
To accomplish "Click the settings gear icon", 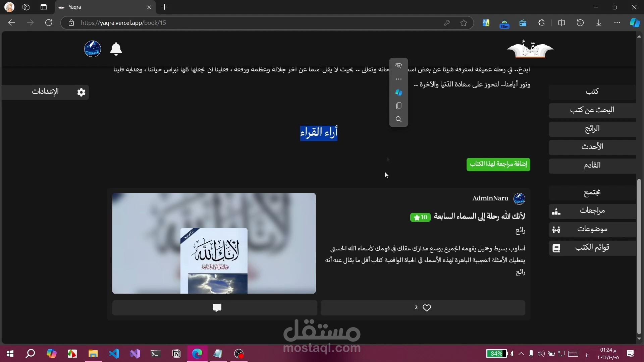I will point(81,92).
